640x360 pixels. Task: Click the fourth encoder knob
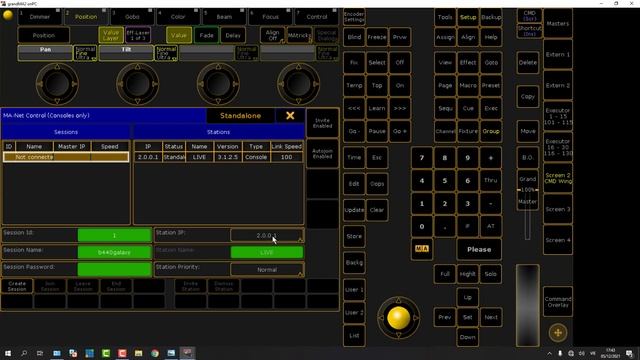click(298, 84)
